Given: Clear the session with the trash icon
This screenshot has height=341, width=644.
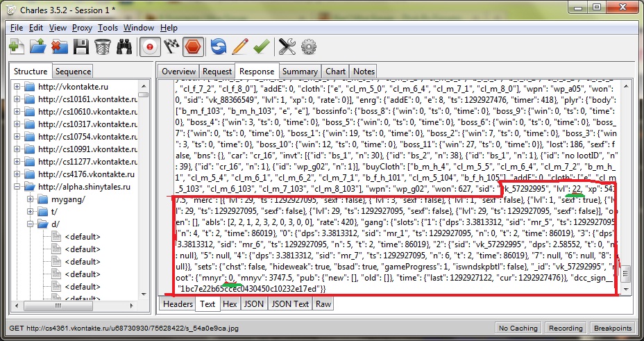Looking at the screenshot, I should (x=102, y=47).
